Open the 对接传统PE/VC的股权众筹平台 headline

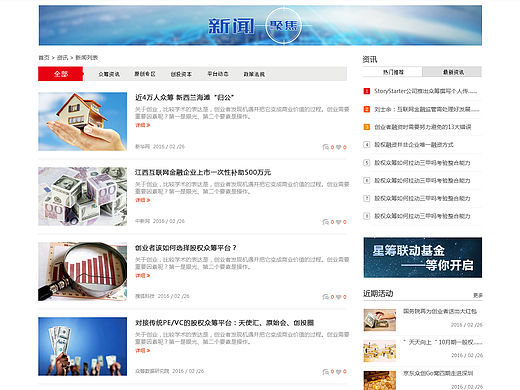point(224,323)
